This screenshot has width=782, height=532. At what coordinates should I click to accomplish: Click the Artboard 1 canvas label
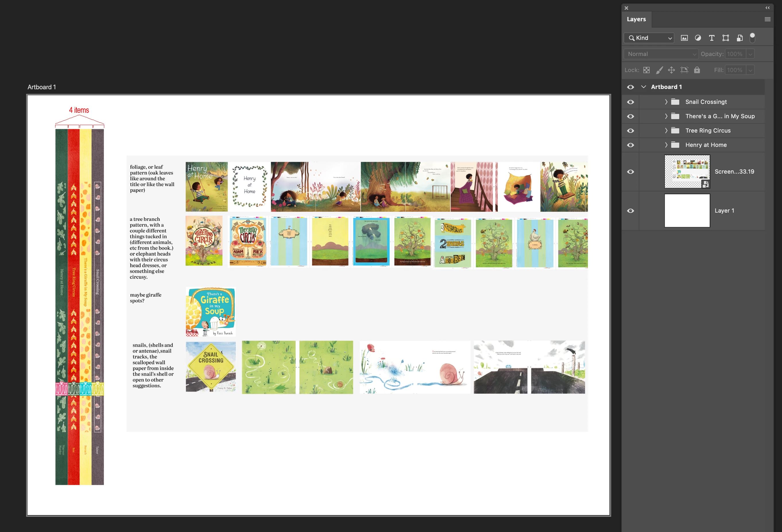(42, 87)
